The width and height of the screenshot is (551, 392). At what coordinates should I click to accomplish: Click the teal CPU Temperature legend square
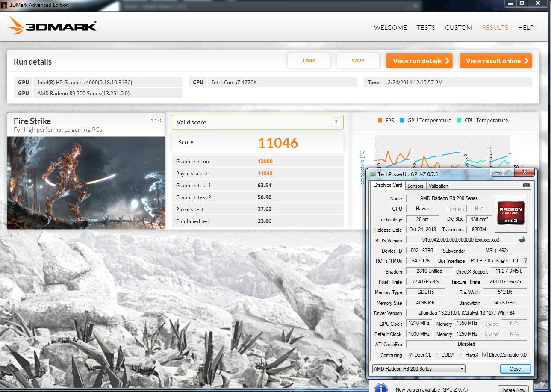click(459, 121)
